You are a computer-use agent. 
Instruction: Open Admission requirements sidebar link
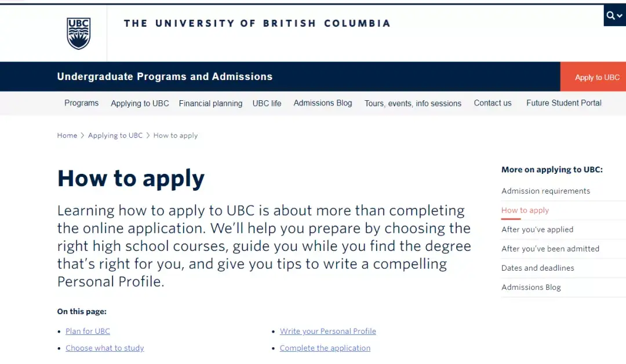click(545, 191)
